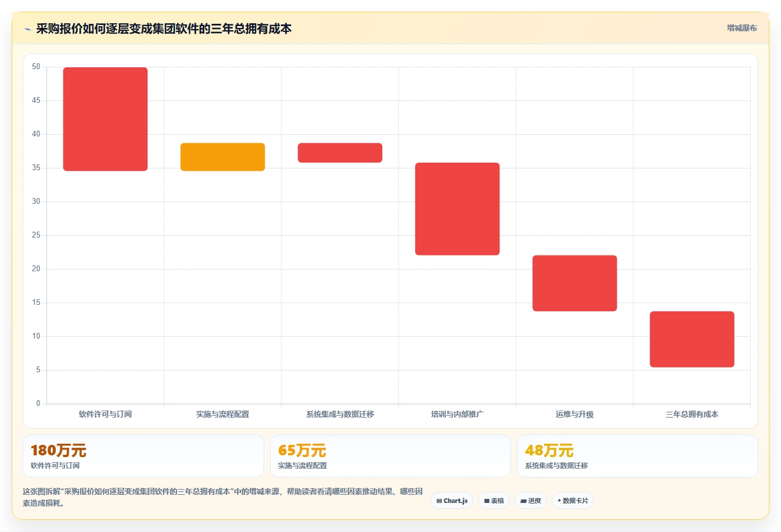This screenshot has width=781, height=532.
Task: Click the red 运维与升级 bar
Action: tap(574, 283)
